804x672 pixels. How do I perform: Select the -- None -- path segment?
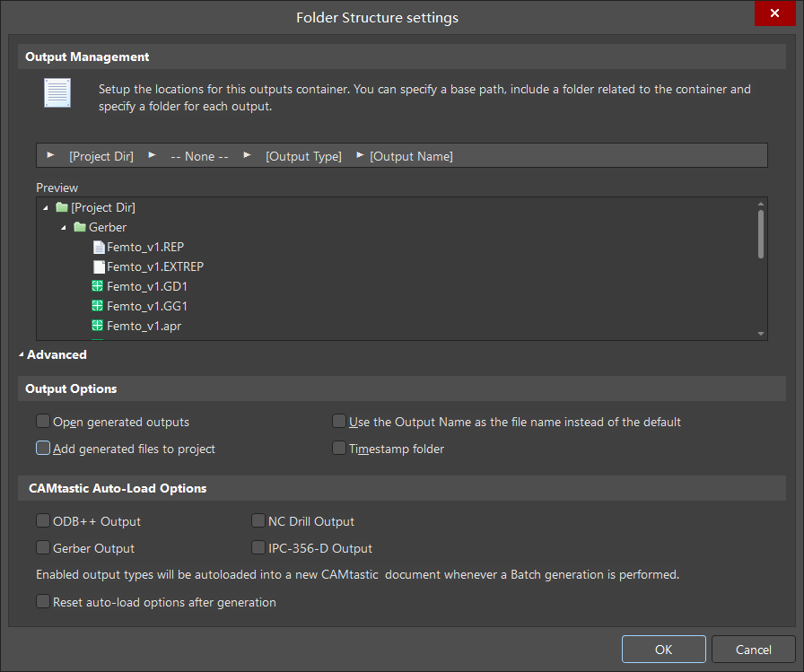coord(199,156)
